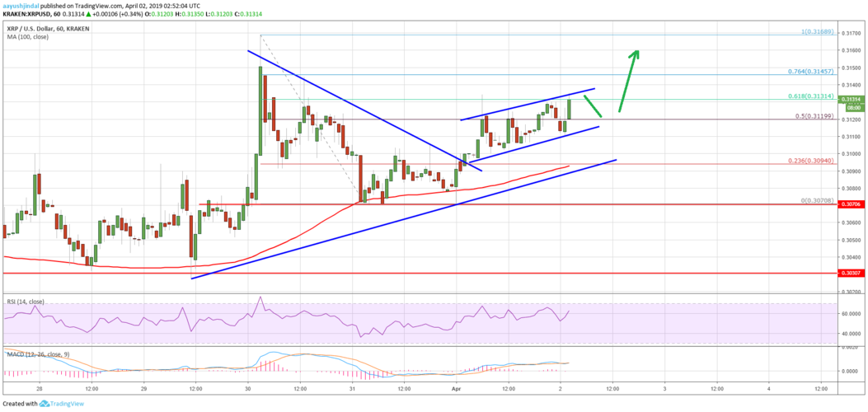Click the Fibonacci 0.236(0.30940) level label
The image size is (868, 412).
pos(809,162)
